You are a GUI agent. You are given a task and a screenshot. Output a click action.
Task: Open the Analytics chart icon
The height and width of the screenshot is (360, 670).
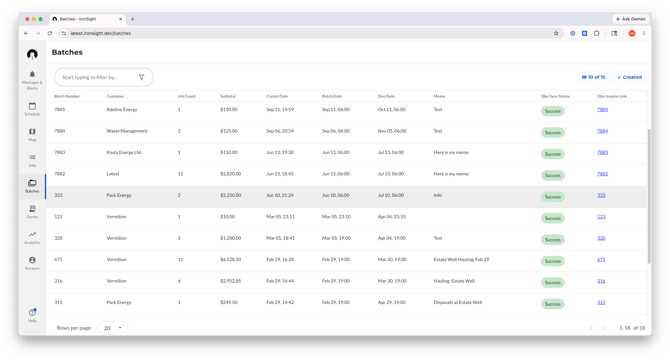tap(32, 234)
